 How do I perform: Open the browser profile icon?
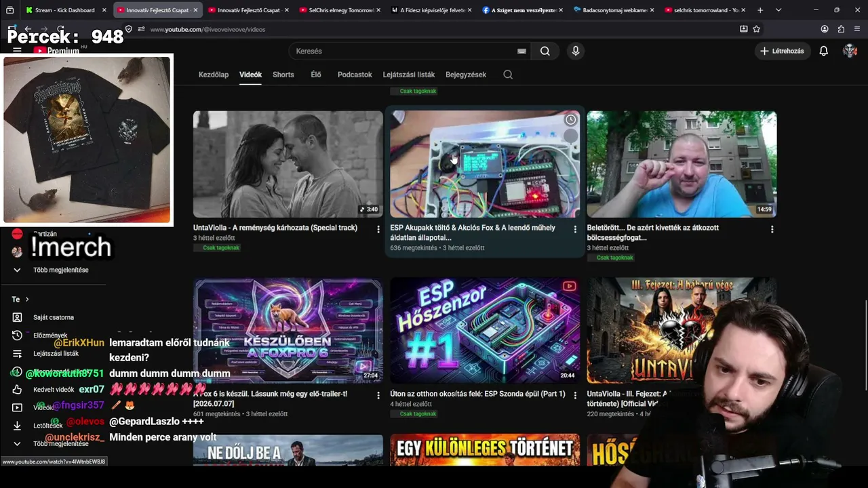pos(825,29)
